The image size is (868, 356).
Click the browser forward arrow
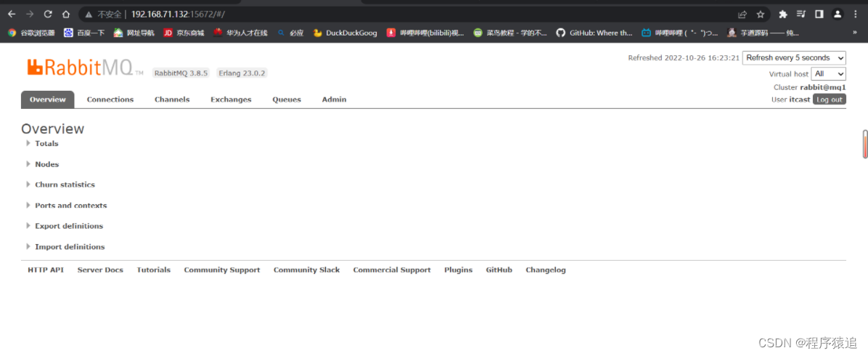coord(29,15)
